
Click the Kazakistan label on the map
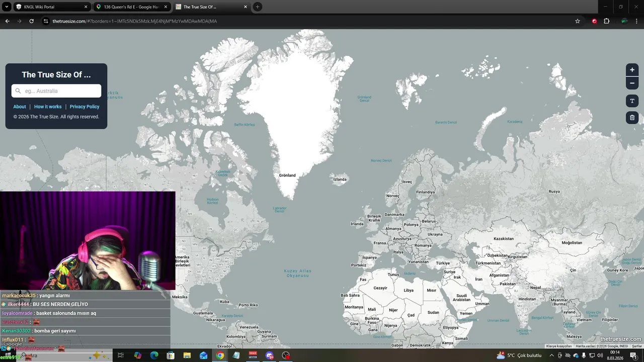[x=504, y=239]
